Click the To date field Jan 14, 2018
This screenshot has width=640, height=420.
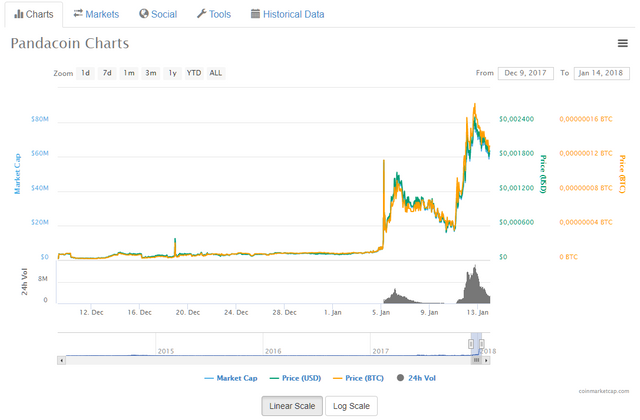[602, 73]
